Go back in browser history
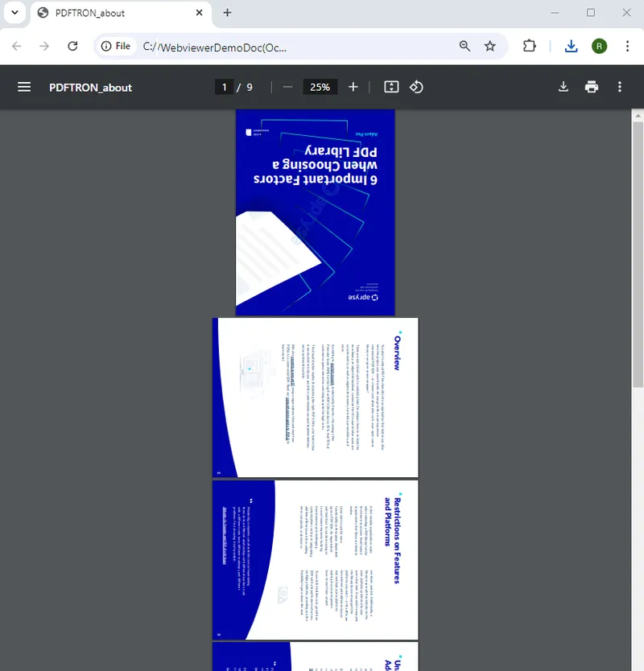This screenshot has height=671, width=644. 17,46
